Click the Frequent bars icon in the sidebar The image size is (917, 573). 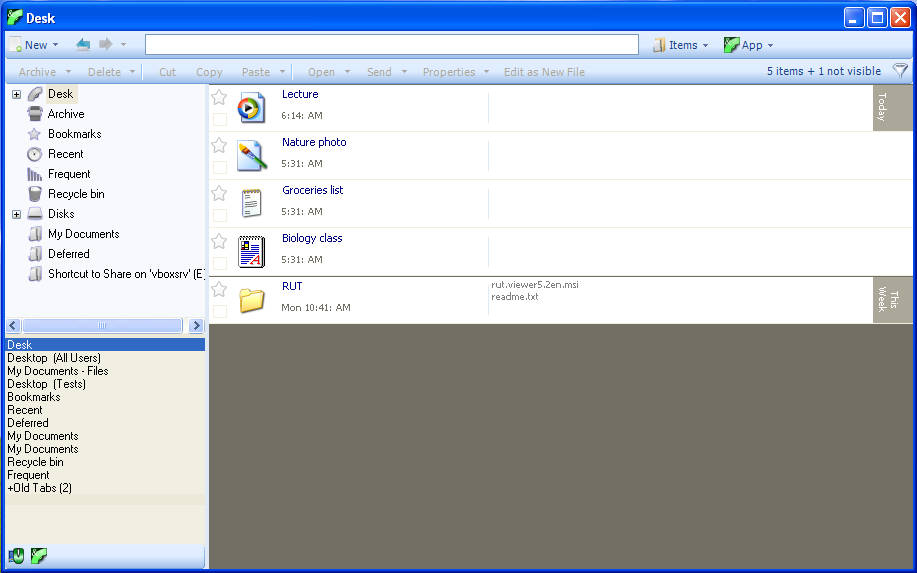[x=35, y=174]
